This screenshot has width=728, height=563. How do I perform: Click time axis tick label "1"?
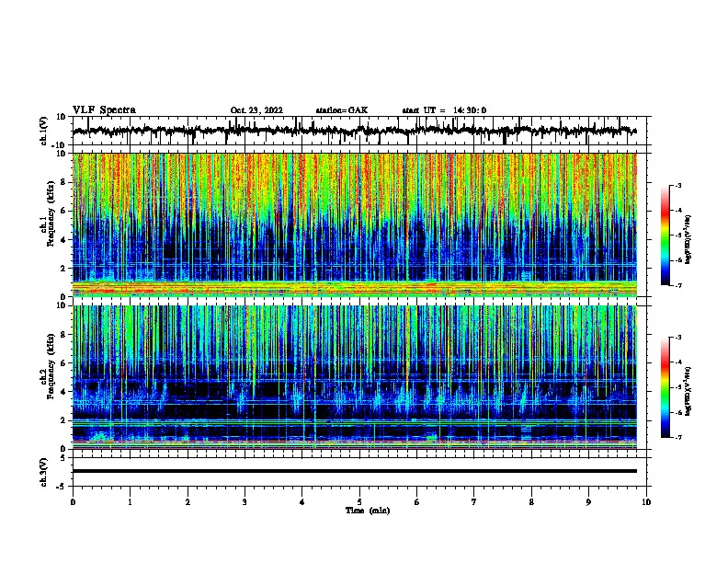click(x=130, y=502)
